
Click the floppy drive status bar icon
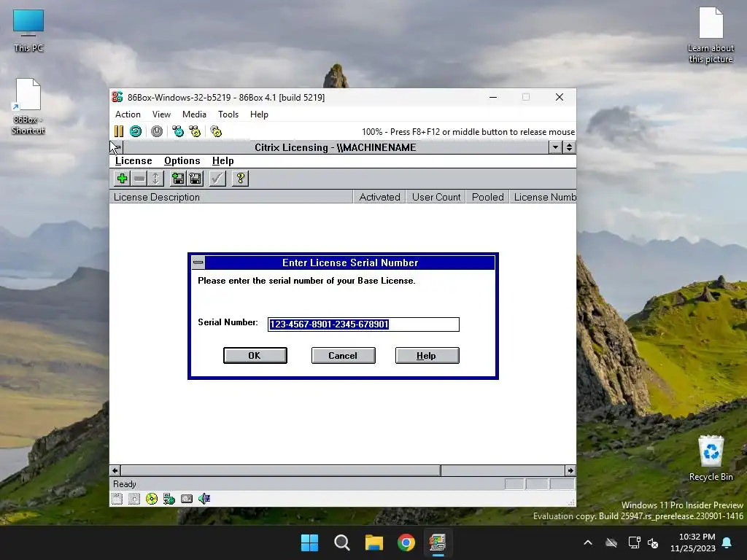click(117, 499)
